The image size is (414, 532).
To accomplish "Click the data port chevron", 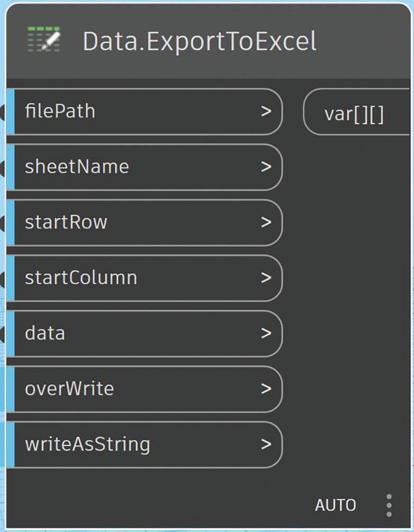I will click(x=266, y=333).
